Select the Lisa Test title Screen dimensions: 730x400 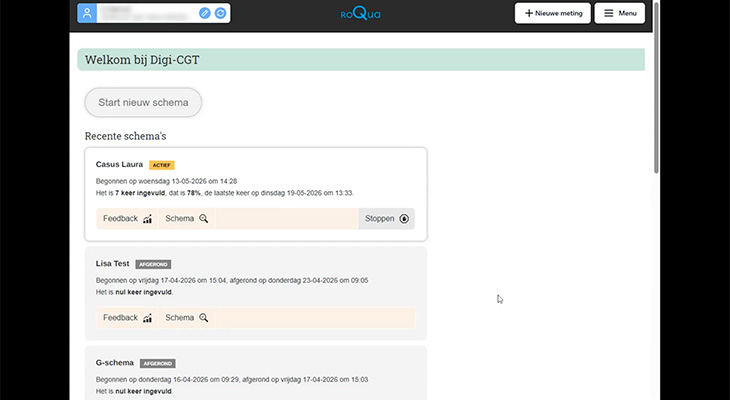coord(112,264)
